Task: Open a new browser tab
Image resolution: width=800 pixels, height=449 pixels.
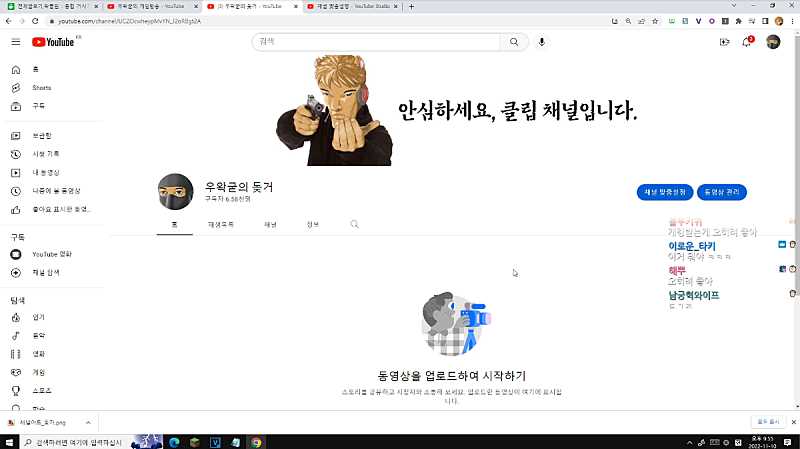Action: point(411,6)
